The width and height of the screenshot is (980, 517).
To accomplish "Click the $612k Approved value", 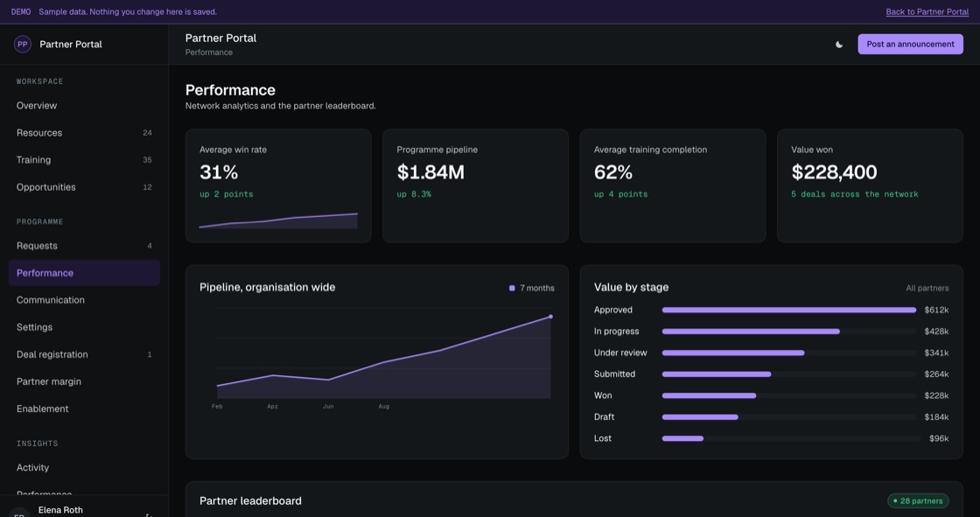I will click(936, 310).
